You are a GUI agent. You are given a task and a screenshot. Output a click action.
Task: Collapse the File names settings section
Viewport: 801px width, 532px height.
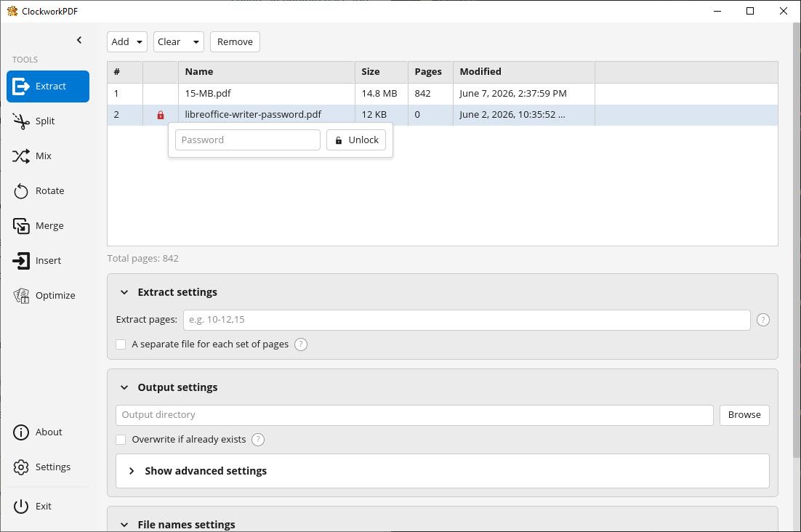pos(124,524)
